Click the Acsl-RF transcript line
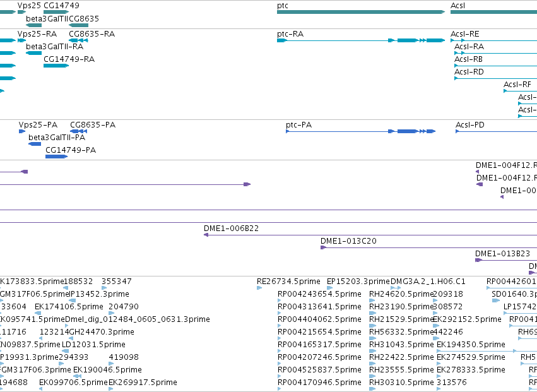 [520, 91]
